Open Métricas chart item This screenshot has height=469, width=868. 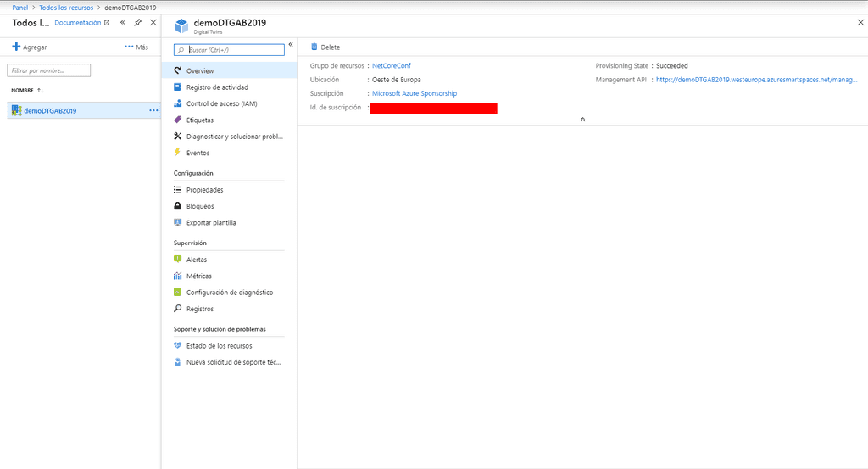point(198,276)
